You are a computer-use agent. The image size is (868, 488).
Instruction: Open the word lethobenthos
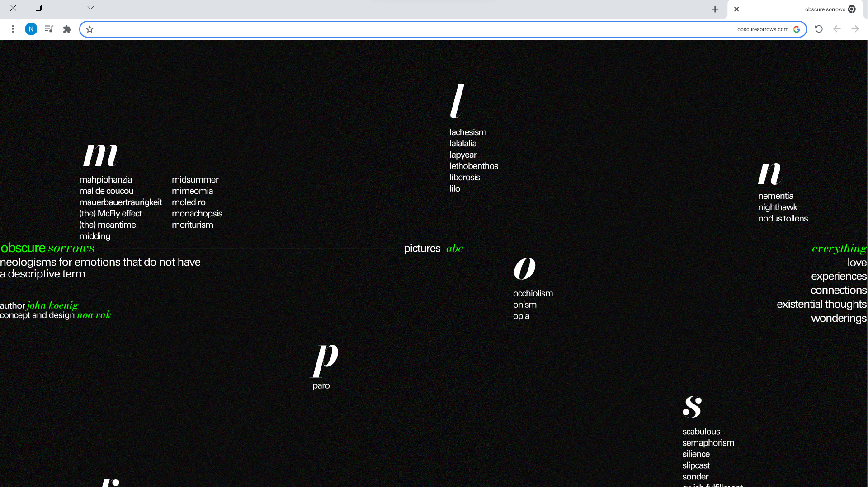point(473,166)
